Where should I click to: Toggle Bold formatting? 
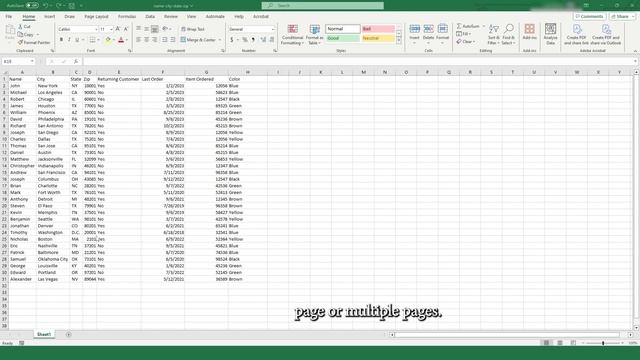pos(61,40)
